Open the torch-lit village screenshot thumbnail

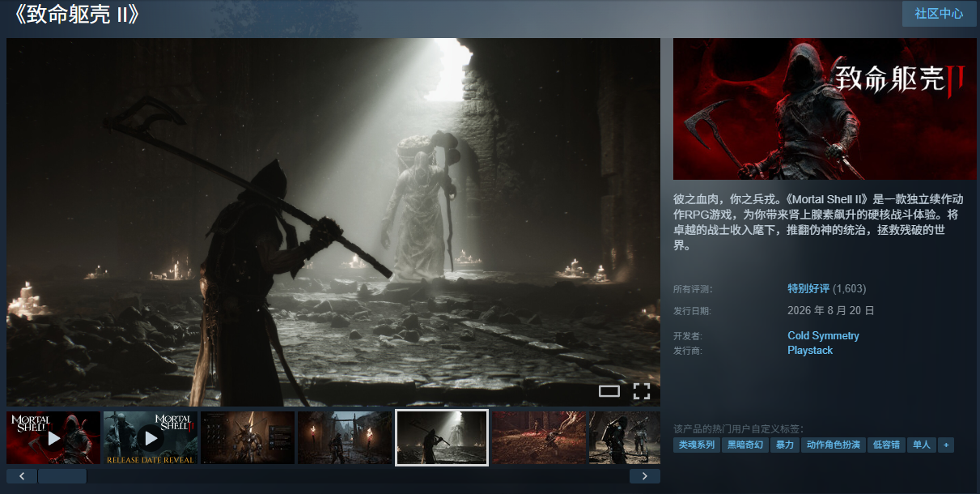(345, 438)
